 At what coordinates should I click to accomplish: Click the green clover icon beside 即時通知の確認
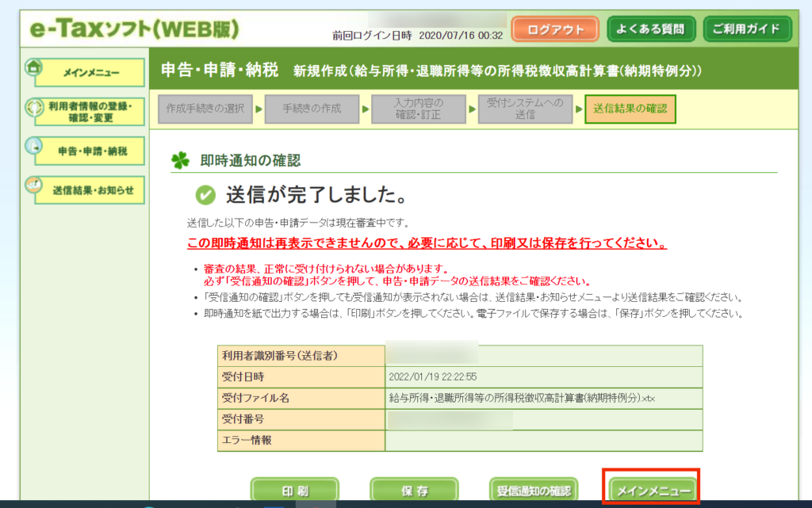(181, 161)
